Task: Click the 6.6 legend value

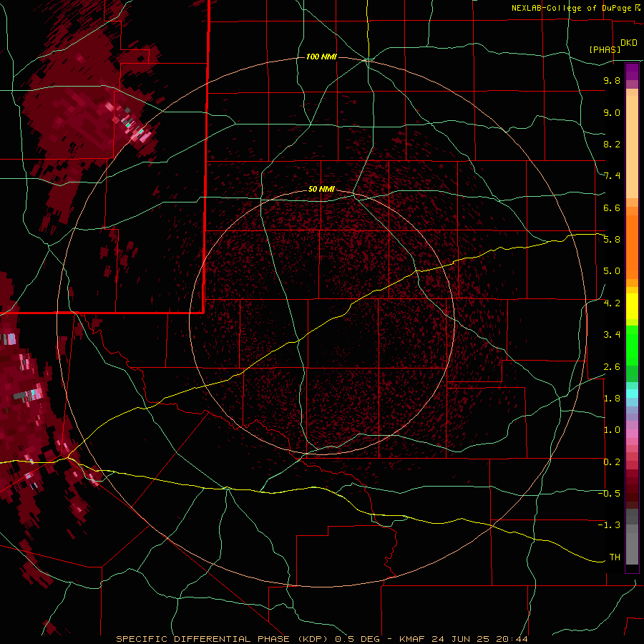Action: click(x=612, y=208)
